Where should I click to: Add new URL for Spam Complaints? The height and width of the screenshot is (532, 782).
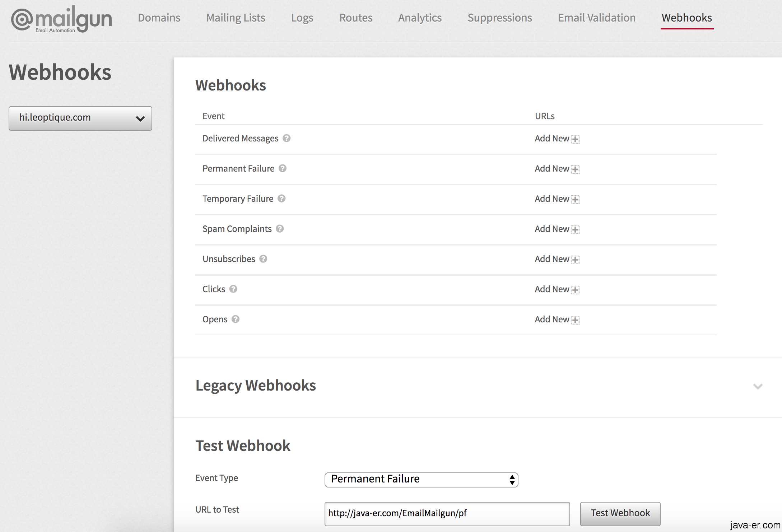(557, 229)
